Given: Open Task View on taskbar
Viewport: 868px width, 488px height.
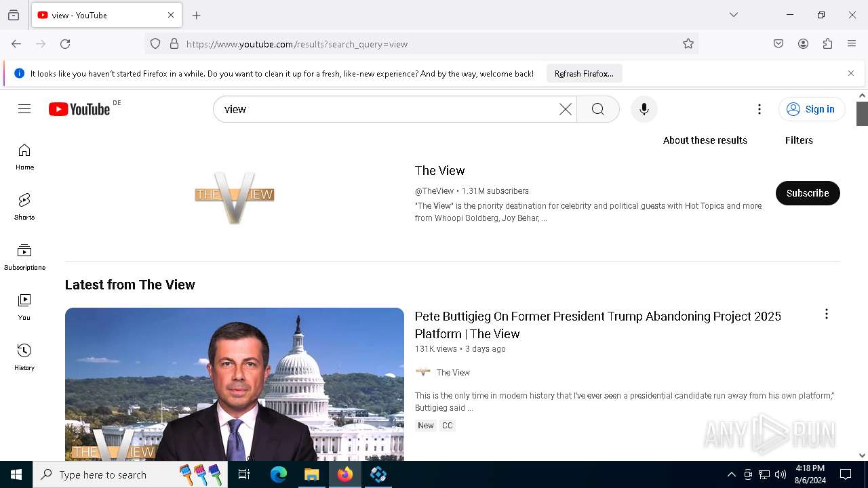Looking at the screenshot, I should click(245, 474).
